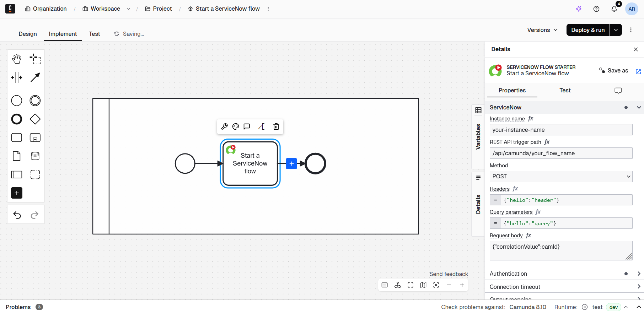
Task: Open the color palette for the task
Action: coord(236,126)
